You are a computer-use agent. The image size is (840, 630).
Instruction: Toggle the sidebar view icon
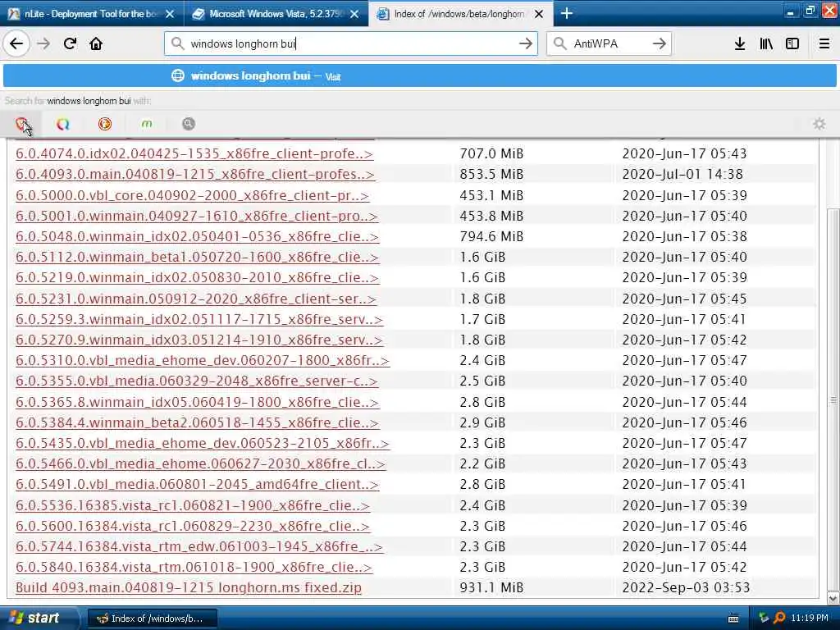point(792,43)
